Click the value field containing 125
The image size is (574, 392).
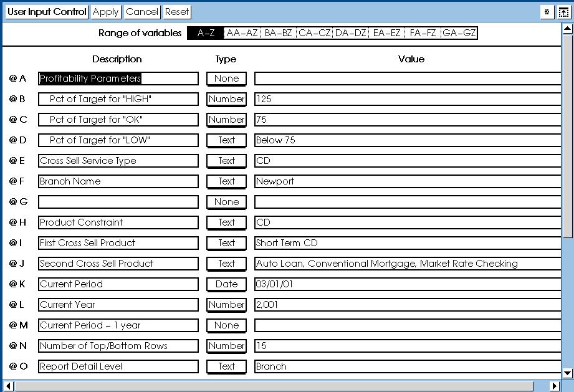(x=408, y=99)
